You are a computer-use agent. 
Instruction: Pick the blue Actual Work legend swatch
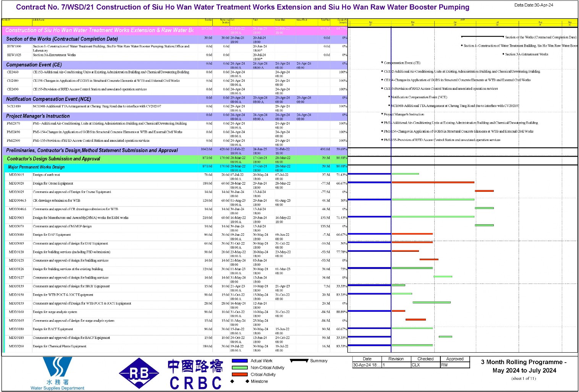[x=239, y=361]
